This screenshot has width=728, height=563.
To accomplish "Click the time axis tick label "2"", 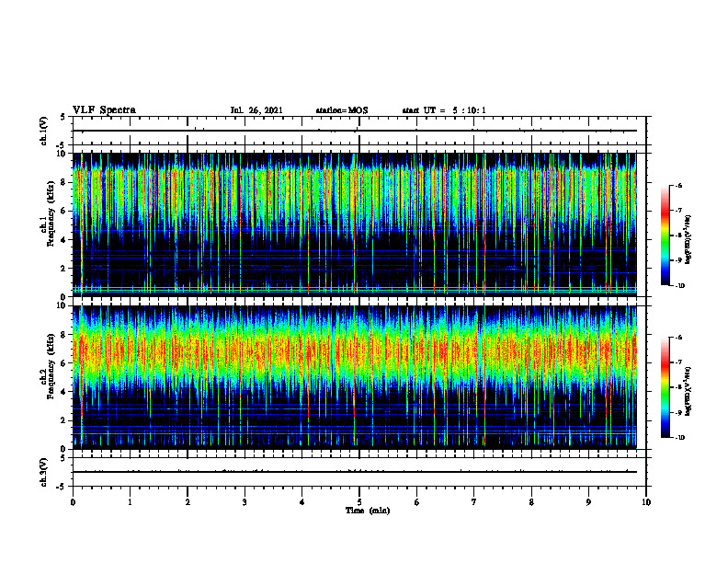I will click(188, 502).
